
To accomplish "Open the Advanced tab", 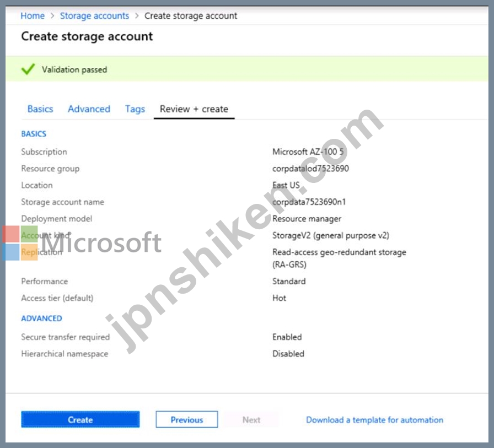I will click(89, 109).
